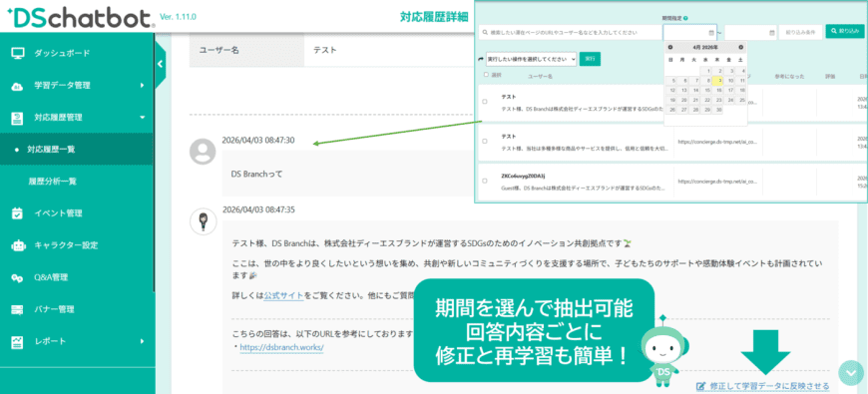868x394 pixels.
Task: Click the chatbot character avatar
Action: 203,221
